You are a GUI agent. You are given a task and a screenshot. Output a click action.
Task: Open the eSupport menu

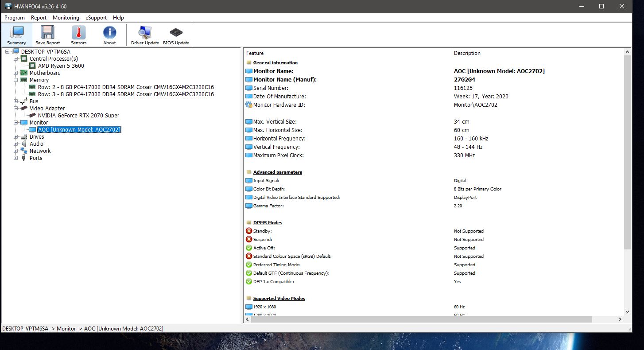tap(96, 18)
